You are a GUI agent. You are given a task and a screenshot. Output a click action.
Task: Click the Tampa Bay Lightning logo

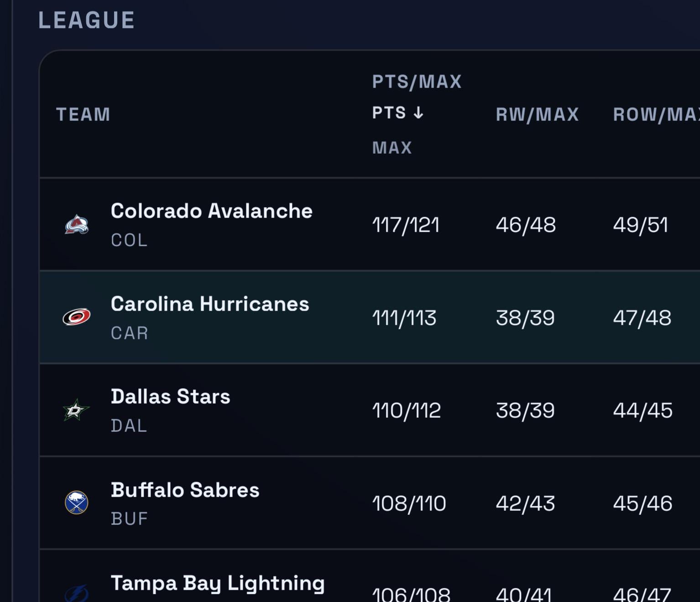(x=76, y=593)
